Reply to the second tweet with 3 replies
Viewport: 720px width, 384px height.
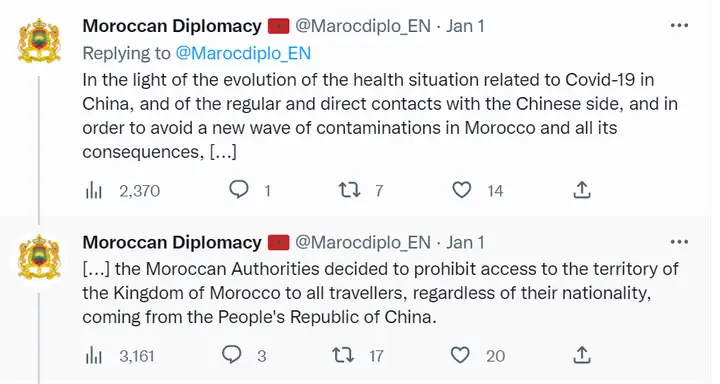(231, 355)
